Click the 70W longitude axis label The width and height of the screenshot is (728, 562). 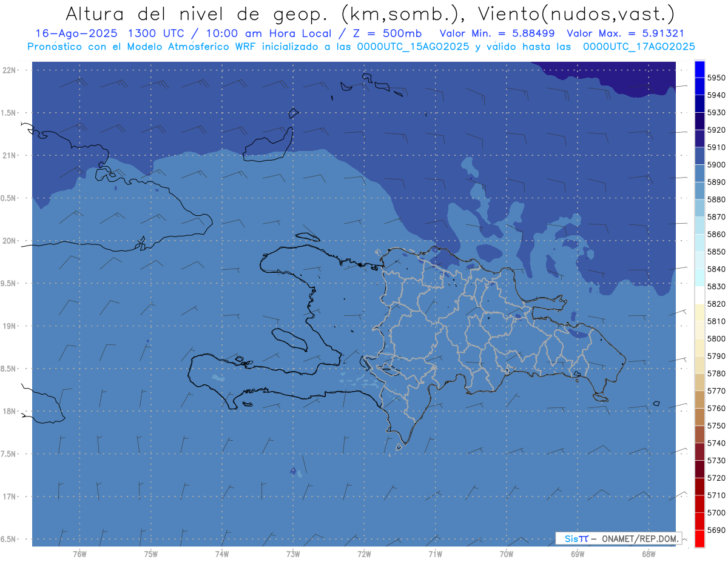pos(507,554)
